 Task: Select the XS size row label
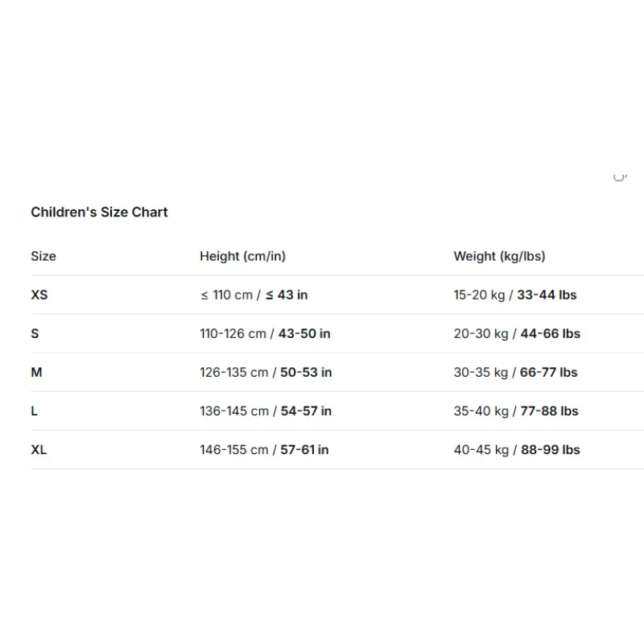[x=39, y=295]
